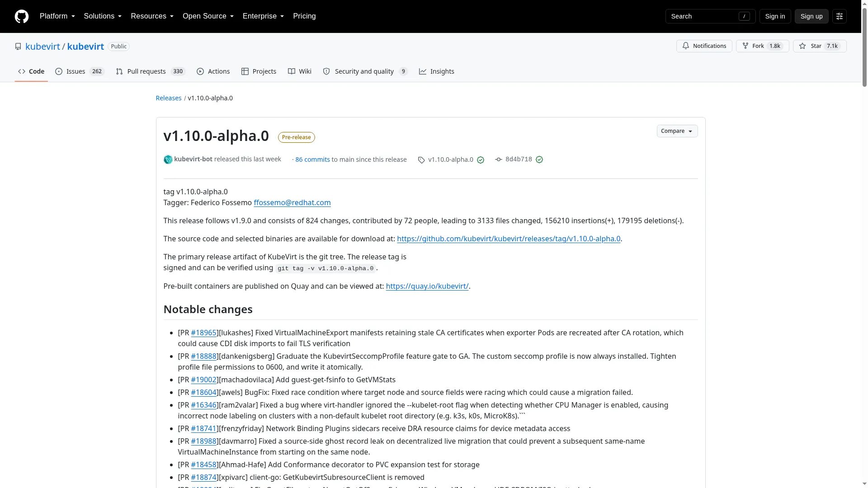Open the appearance settings sliders icon
The height and width of the screenshot is (488, 868).
(840, 16)
